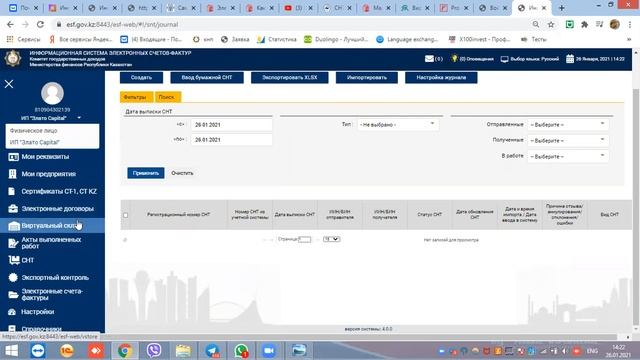Click the ministry emblem logo

(13, 59)
